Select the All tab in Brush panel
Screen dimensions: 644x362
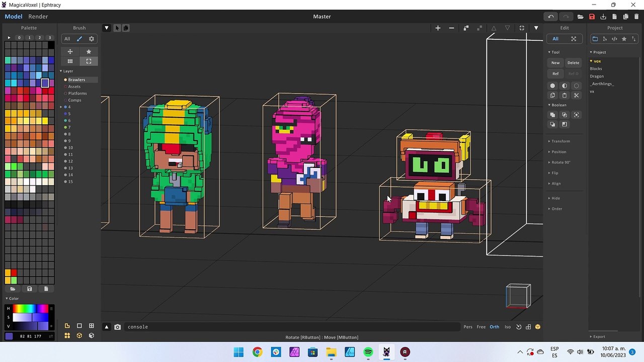click(x=67, y=39)
